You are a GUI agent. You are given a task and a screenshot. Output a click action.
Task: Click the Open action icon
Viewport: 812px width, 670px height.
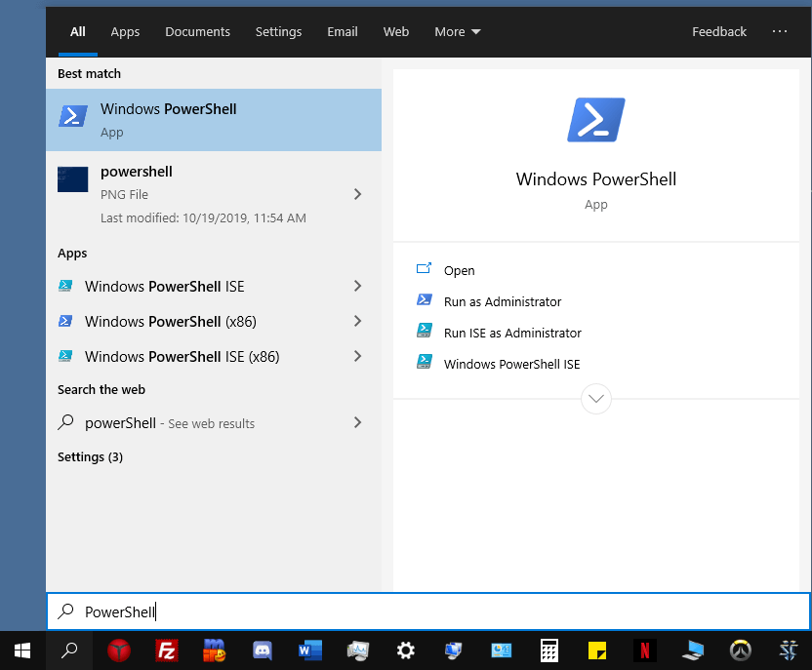[425, 268]
